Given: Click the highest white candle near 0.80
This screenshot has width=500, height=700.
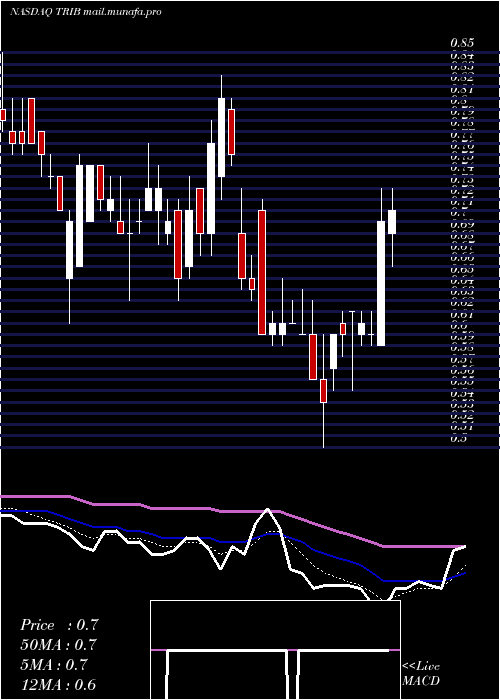Looking at the screenshot, I should 221,138.
